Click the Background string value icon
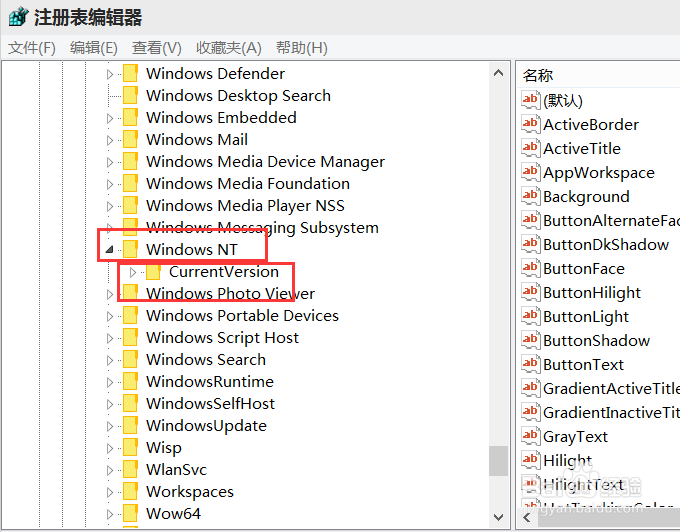The image size is (680, 532). tap(531, 196)
